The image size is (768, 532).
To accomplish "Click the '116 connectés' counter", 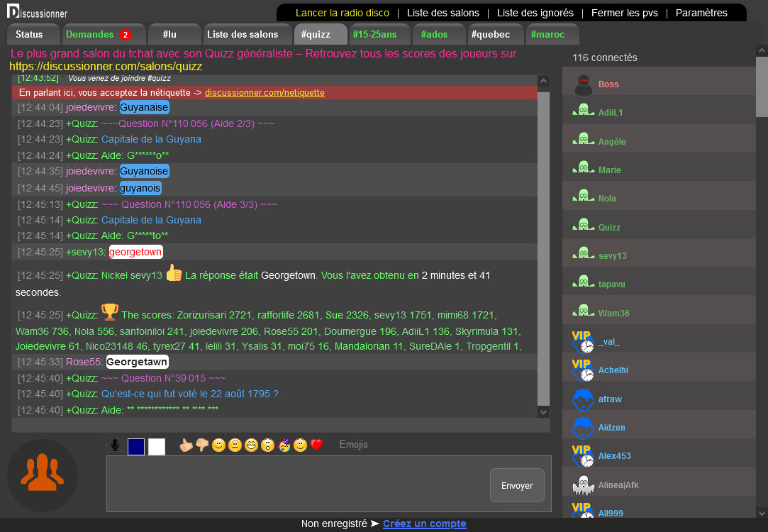I will click(x=605, y=57).
